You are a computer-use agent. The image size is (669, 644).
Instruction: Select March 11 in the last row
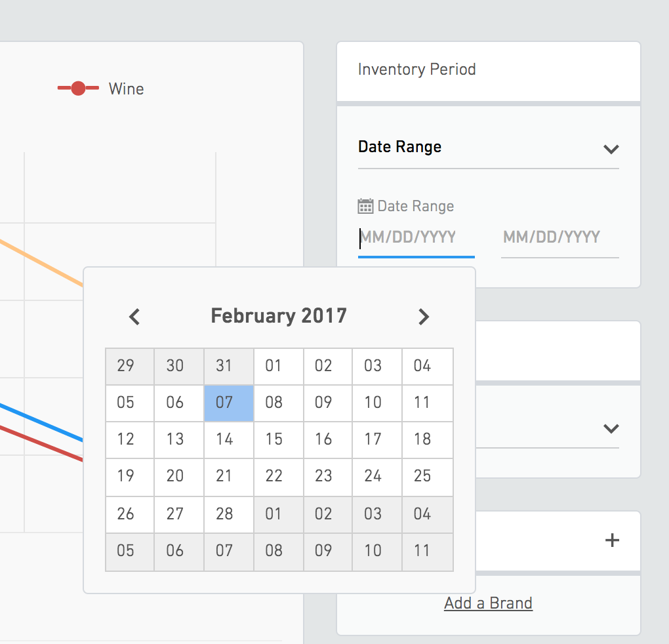point(422,550)
